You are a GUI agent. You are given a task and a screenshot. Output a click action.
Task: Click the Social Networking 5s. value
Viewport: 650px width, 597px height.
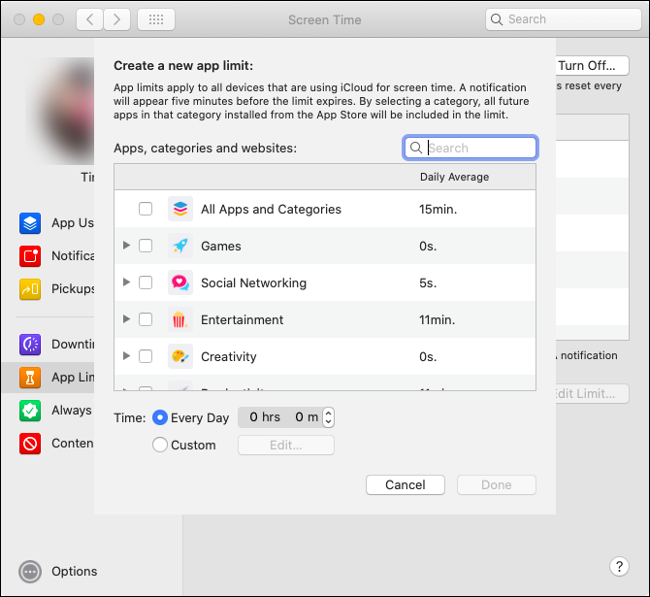[428, 283]
